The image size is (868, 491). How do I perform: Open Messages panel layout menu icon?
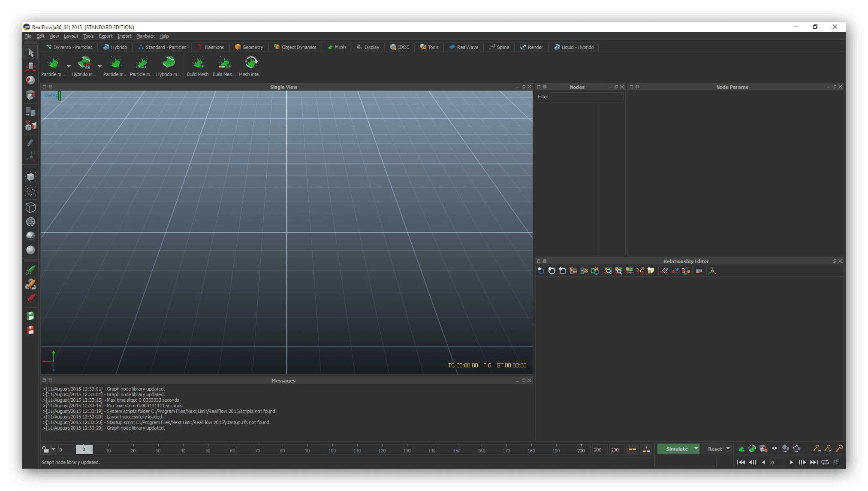pos(50,380)
